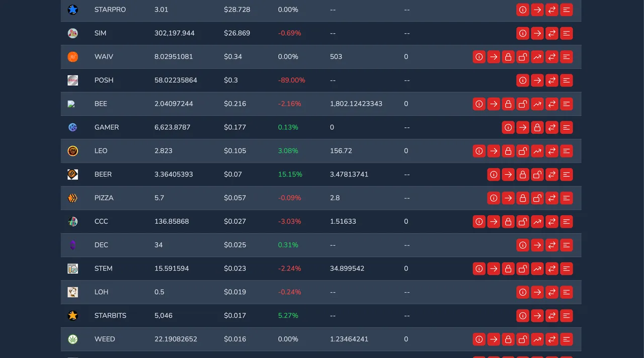Open PIZZA token info icon
Image resolution: width=644 pixels, height=358 pixels.
[x=494, y=198]
